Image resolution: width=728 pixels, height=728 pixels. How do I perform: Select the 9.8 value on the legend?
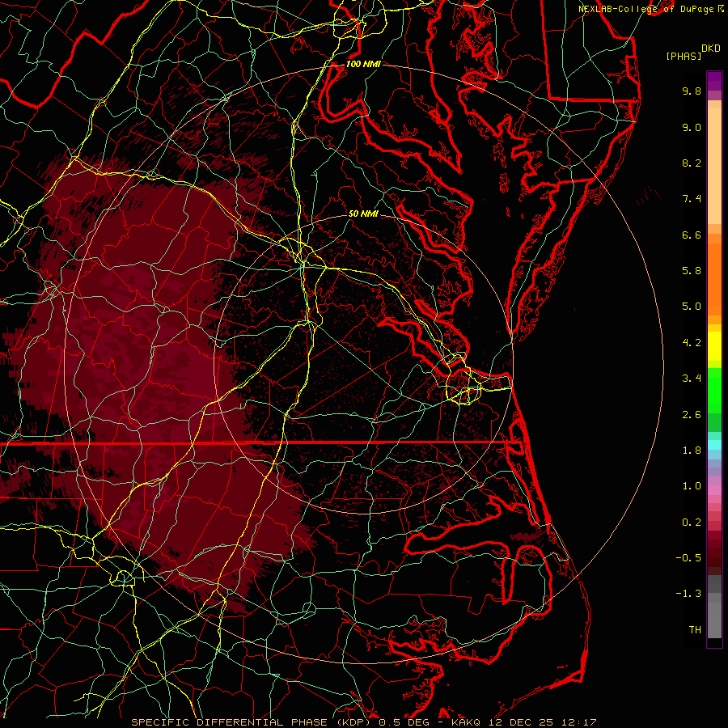click(692, 91)
